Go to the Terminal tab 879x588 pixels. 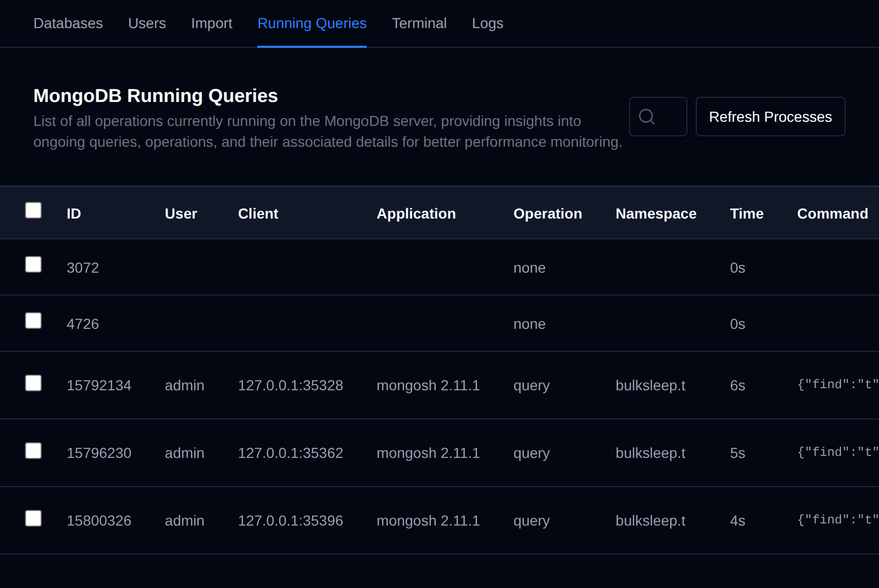419,23
